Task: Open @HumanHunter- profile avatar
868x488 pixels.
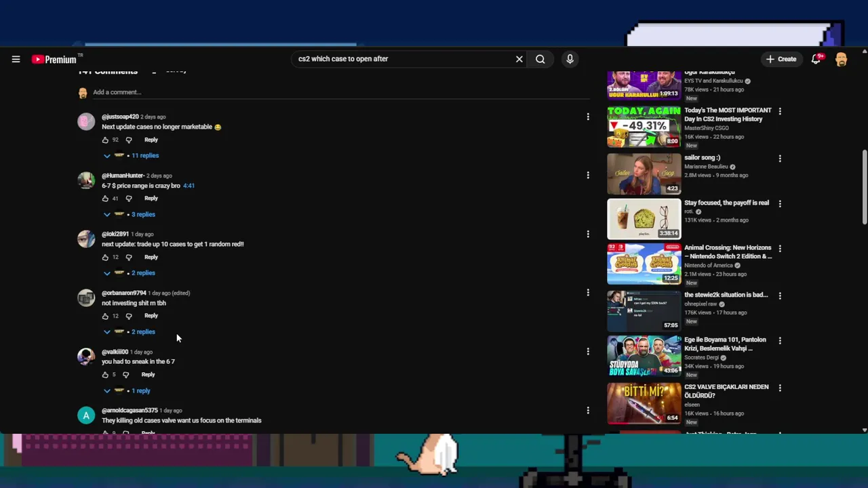Action: [86, 180]
